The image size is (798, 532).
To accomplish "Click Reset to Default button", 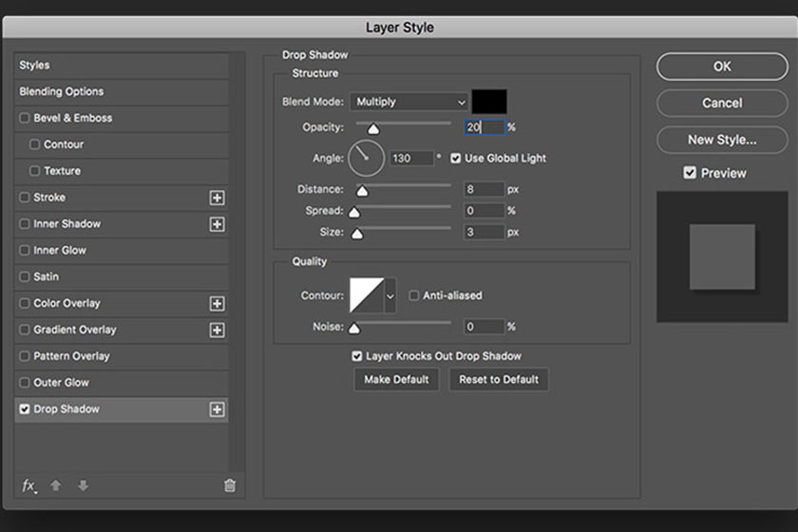I will [x=499, y=380].
